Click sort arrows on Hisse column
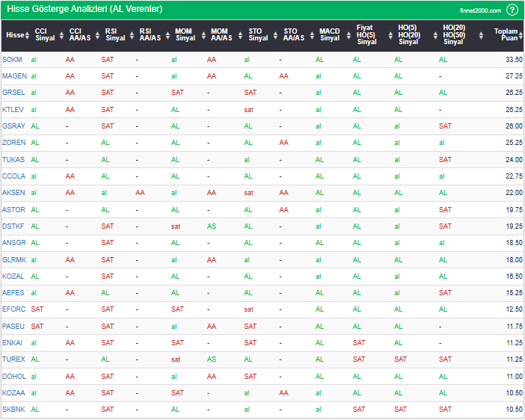The image size is (525, 420). (x=27, y=35)
